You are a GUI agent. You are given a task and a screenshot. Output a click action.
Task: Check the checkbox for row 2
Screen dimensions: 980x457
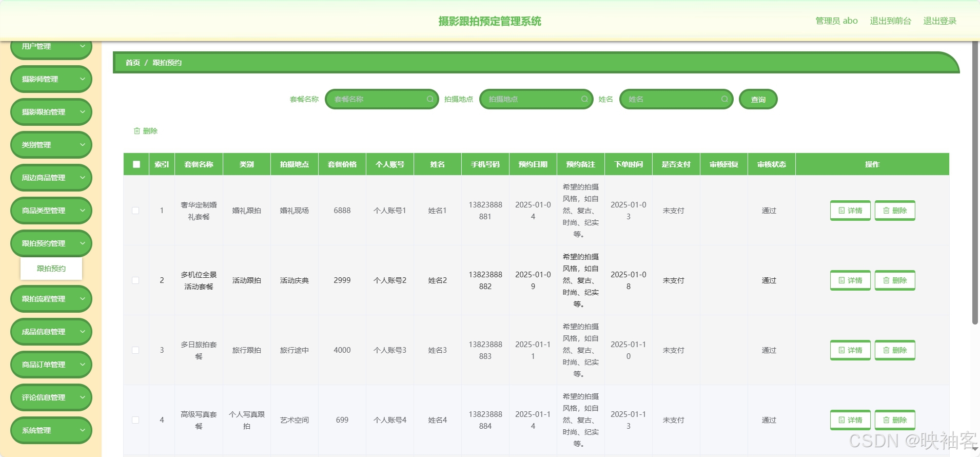click(x=135, y=280)
